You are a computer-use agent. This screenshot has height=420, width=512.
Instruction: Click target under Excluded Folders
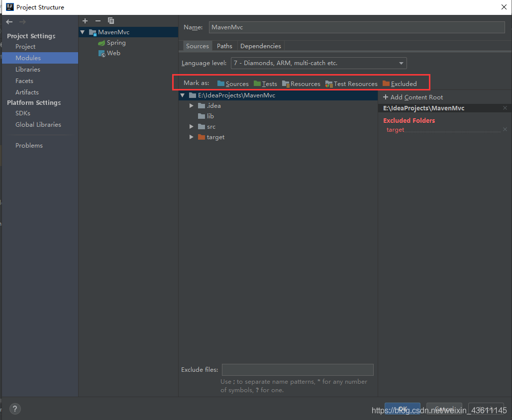coord(396,130)
